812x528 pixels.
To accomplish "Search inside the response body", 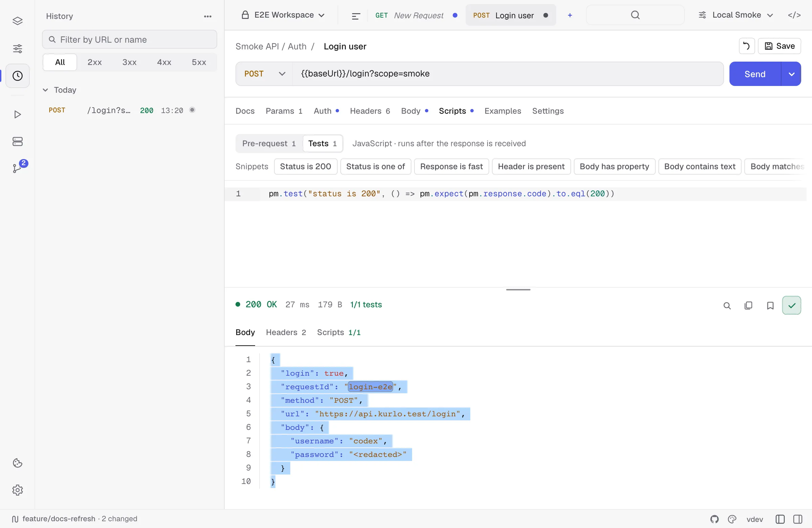I will 727,306.
